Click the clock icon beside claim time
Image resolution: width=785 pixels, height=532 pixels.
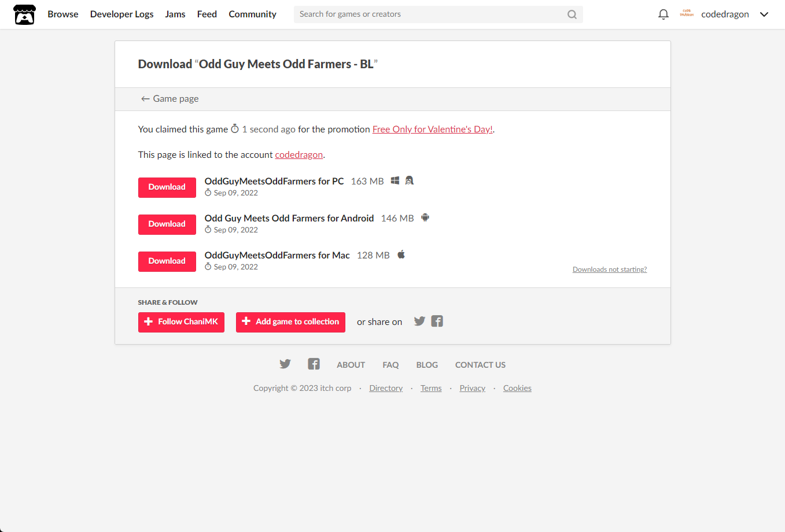coord(235,128)
